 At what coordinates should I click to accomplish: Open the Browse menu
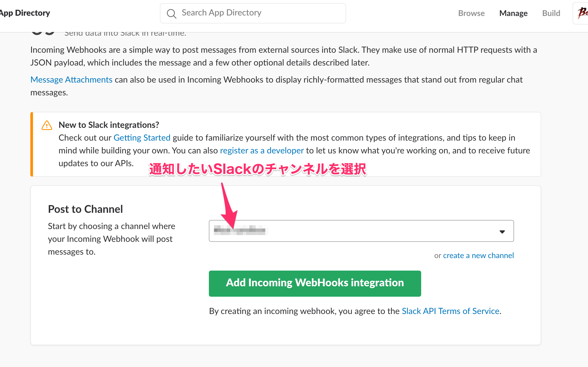tap(471, 13)
